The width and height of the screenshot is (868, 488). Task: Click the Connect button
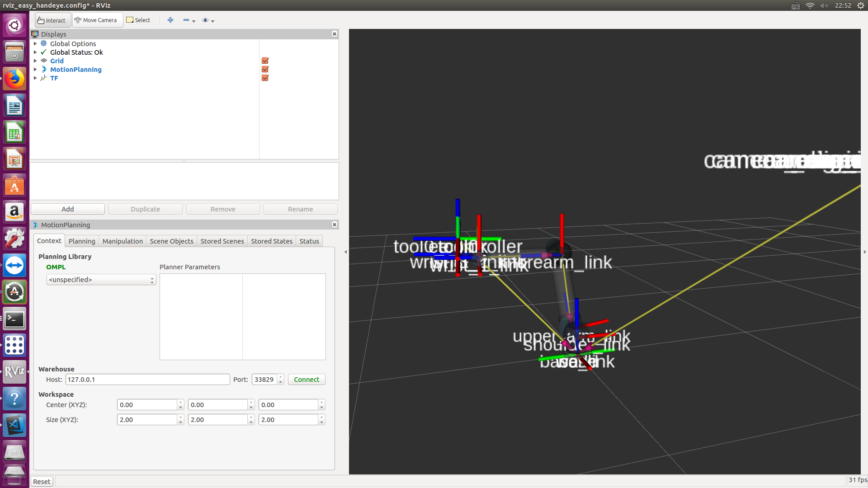point(307,379)
